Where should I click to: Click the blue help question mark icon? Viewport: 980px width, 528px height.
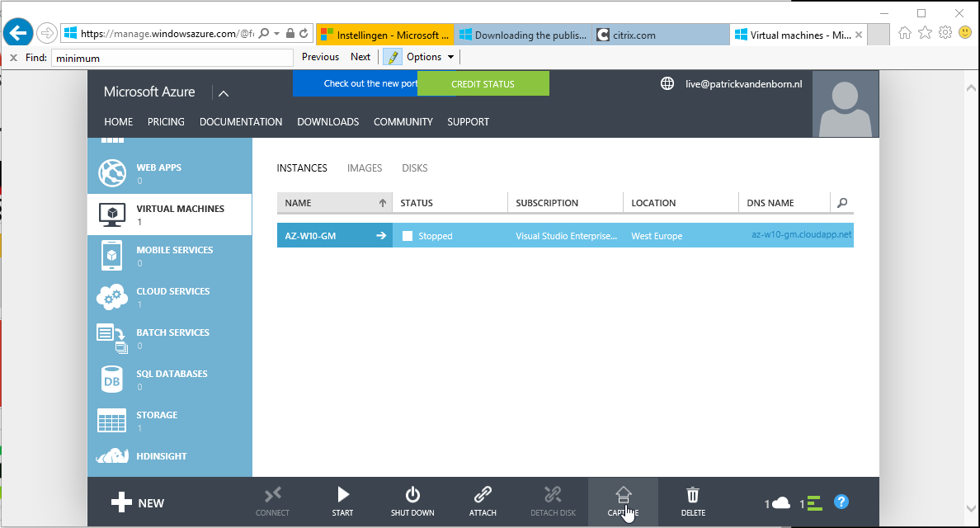pyautogui.click(x=841, y=502)
